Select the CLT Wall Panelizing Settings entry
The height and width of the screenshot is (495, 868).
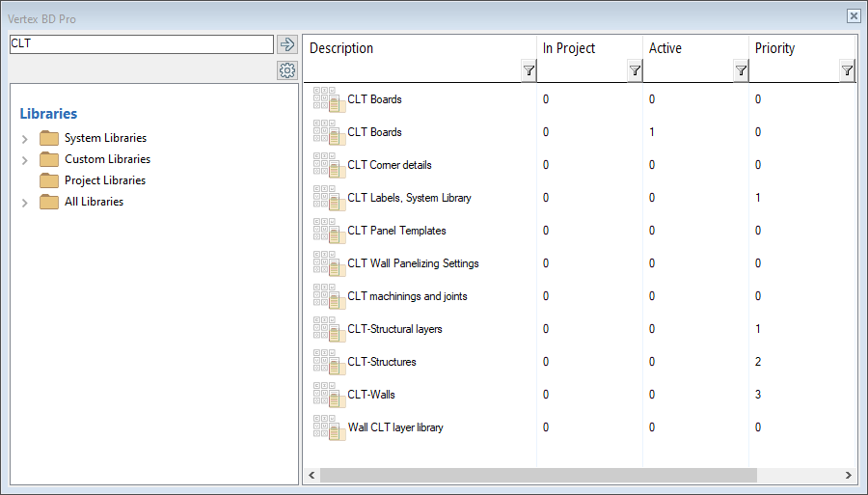point(413,263)
